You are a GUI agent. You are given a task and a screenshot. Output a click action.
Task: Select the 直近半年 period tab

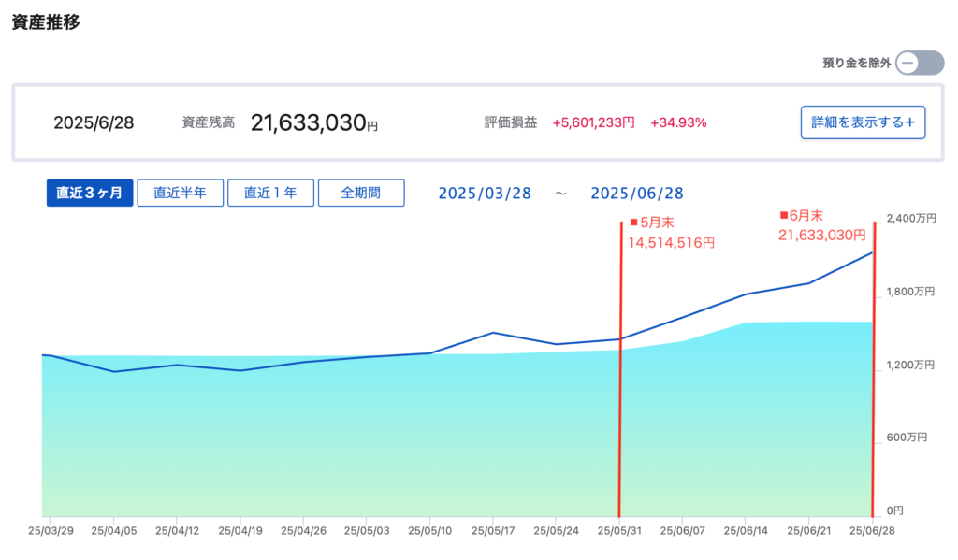pyautogui.click(x=181, y=193)
